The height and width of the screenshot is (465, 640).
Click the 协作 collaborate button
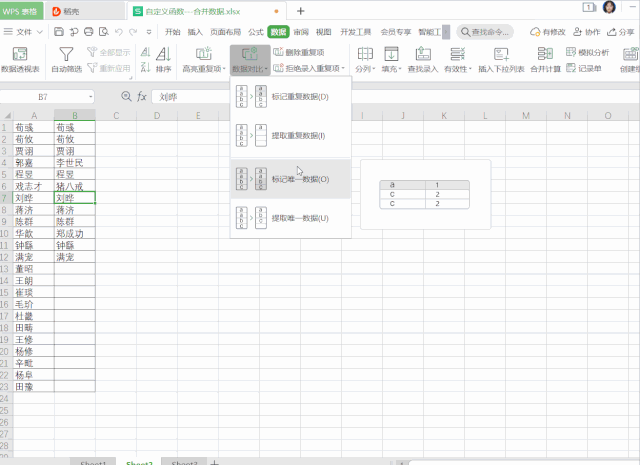[587, 32]
